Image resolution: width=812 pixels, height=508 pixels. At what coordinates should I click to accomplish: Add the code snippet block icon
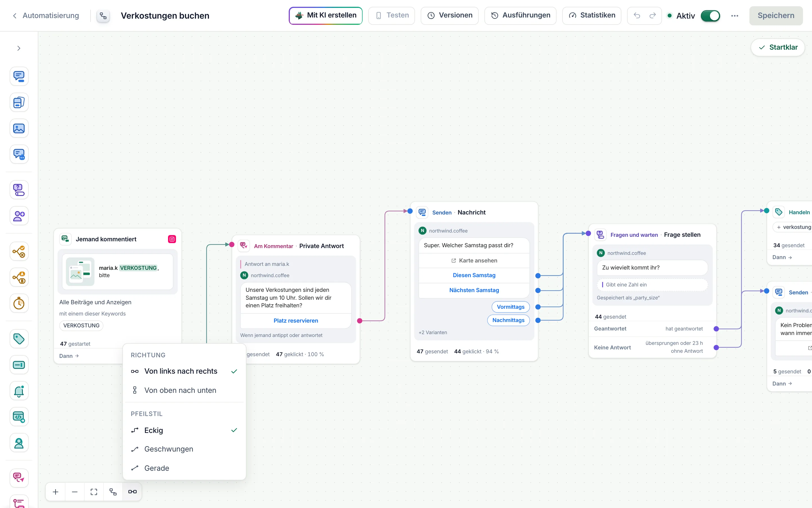click(19, 417)
